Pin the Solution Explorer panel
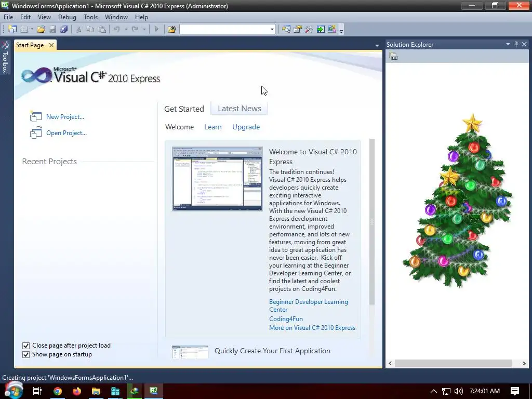Image resolution: width=532 pixels, height=399 pixels. [516, 45]
